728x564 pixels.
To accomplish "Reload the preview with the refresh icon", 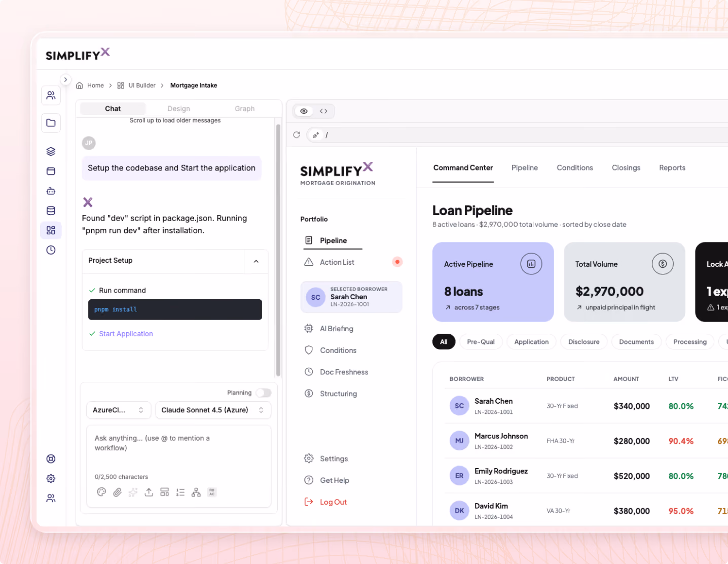I will coord(297,135).
